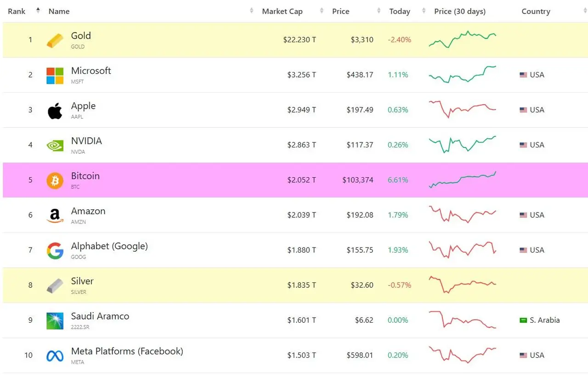Sort by Today change header arrows

tap(424, 11)
